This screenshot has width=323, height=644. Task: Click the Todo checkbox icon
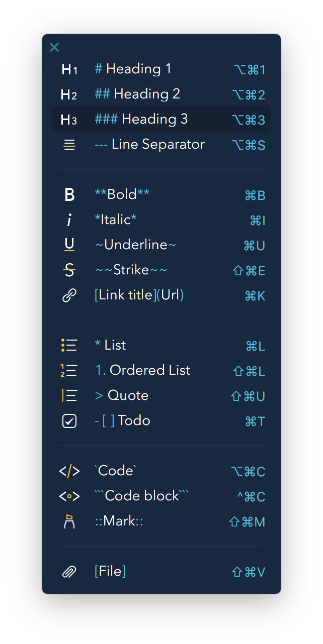[69, 421]
